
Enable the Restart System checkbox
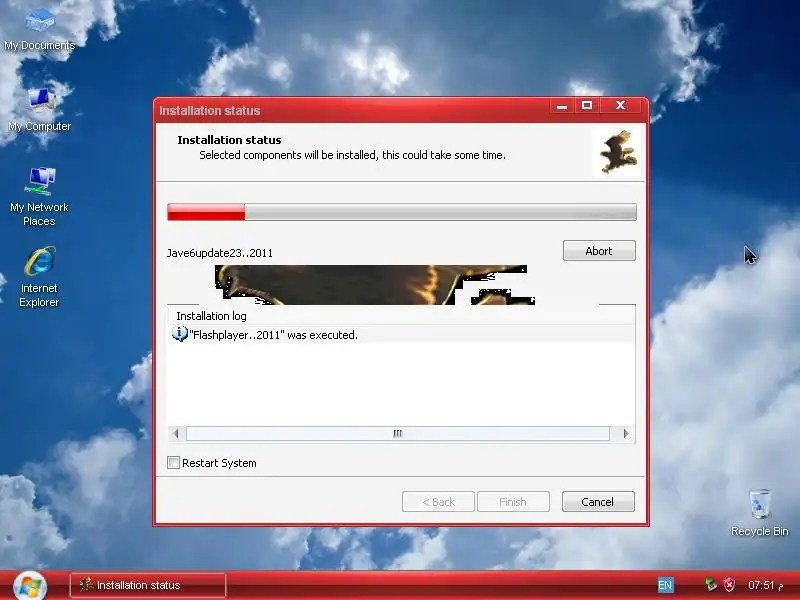(x=173, y=463)
